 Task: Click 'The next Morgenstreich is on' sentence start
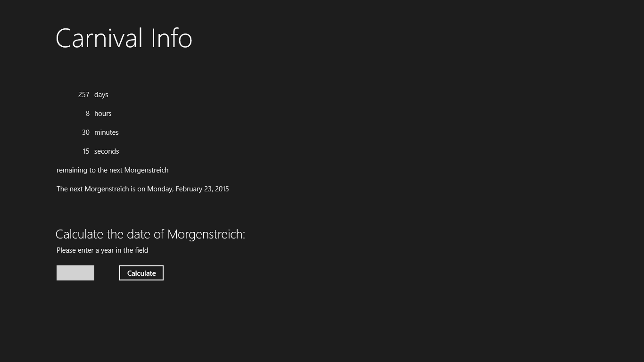(100, 189)
